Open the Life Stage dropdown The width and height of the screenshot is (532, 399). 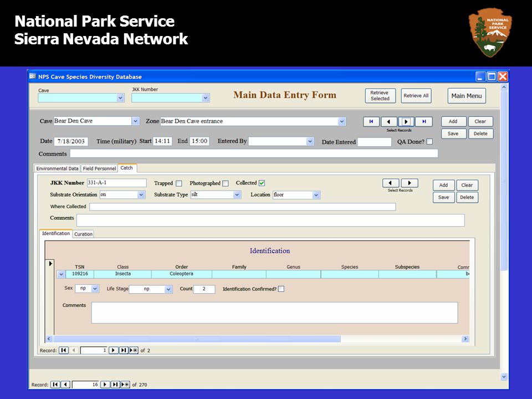(x=168, y=289)
